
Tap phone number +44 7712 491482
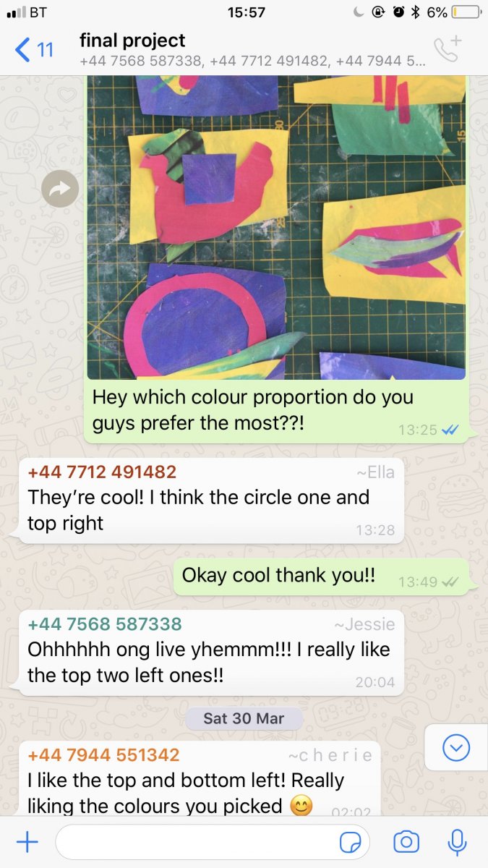102,472
